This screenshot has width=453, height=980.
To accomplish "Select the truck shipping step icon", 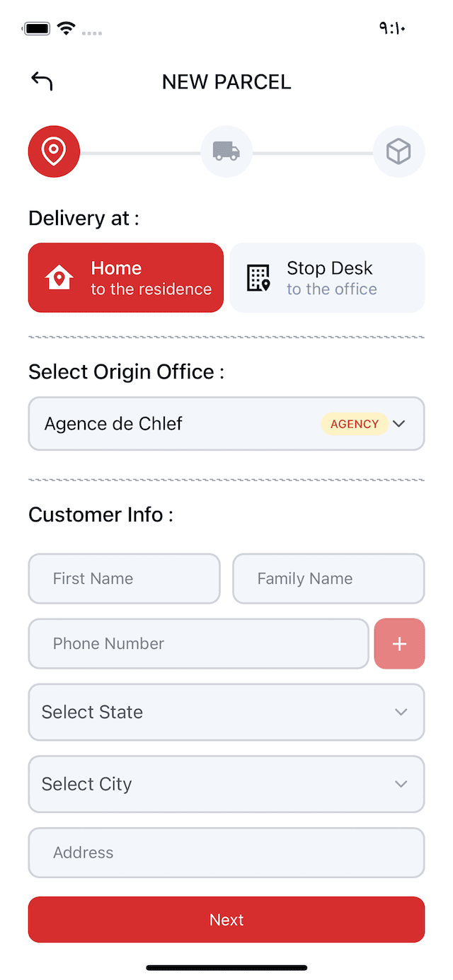I will 226,151.
